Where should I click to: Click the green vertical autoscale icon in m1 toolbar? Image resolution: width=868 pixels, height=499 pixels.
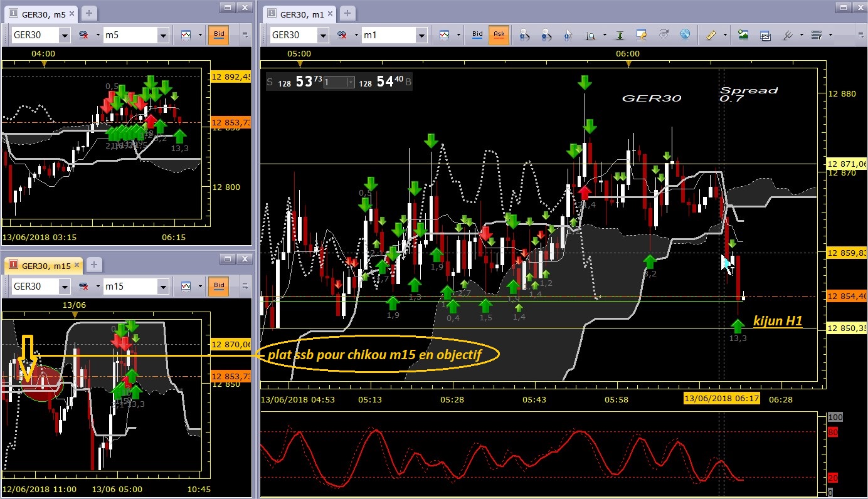[x=620, y=35]
